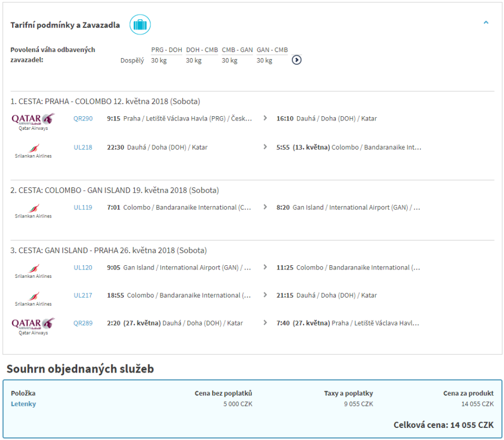Open flight number UL120 link
Image resolution: width=504 pixels, height=440 pixels.
83,268
